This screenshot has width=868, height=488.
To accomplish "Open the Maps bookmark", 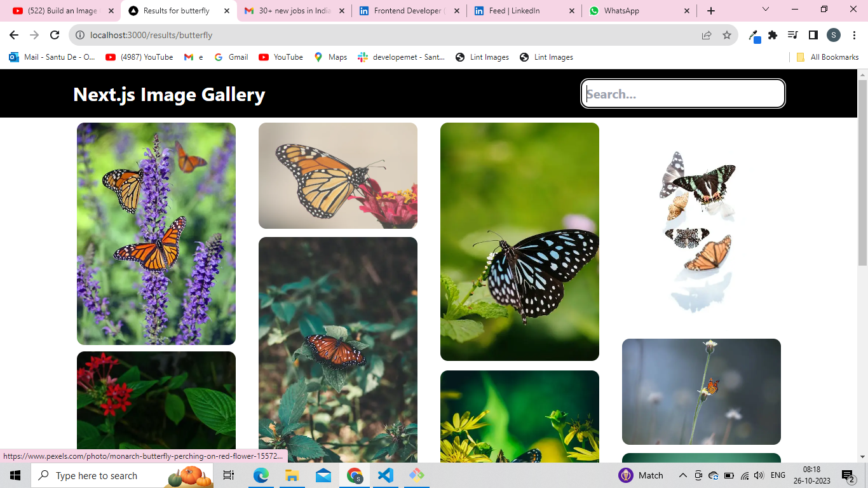I will 330,57.
